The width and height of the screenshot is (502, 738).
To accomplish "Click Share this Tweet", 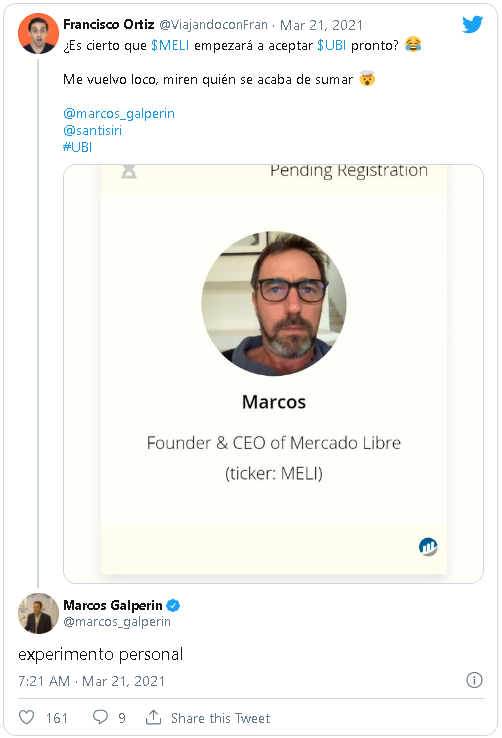I will [x=221, y=718].
